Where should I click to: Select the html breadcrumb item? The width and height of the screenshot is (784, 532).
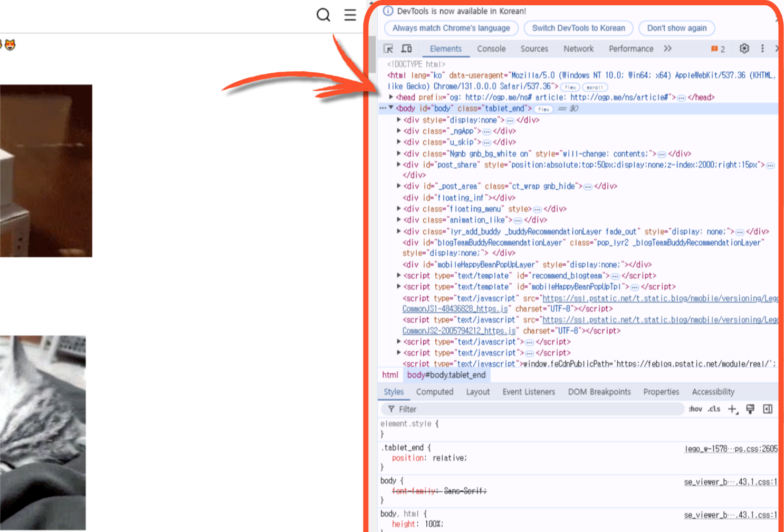tap(390, 375)
